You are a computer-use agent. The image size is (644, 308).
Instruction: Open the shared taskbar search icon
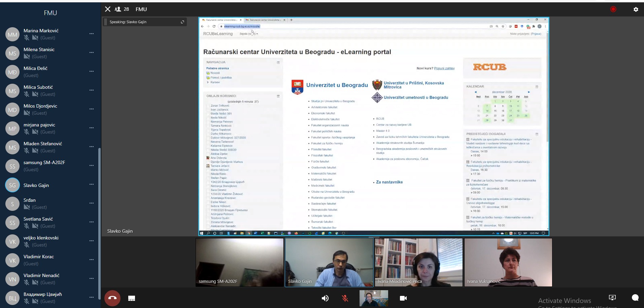click(208, 233)
